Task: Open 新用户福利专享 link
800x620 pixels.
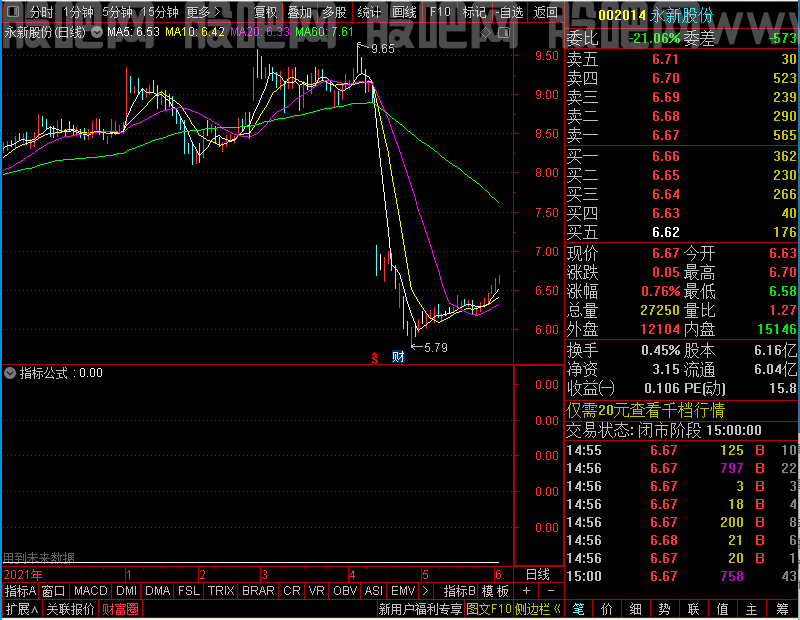Action: coord(420,609)
